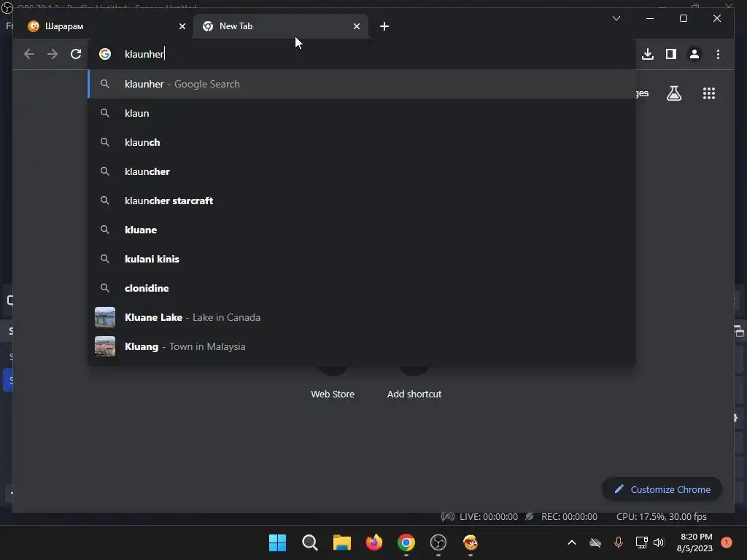Select 'klaunher - Google Search' suggestion
The image size is (747, 560).
tap(362, 84)
